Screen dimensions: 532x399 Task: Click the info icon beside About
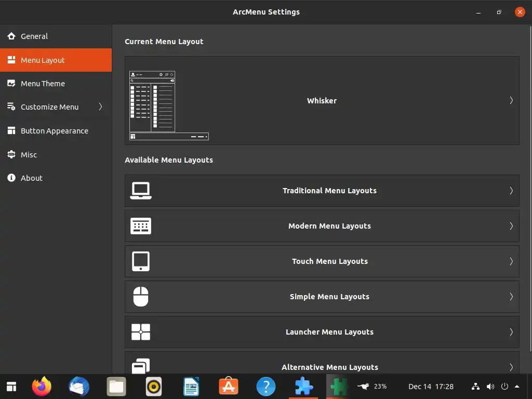pos(11,178)
